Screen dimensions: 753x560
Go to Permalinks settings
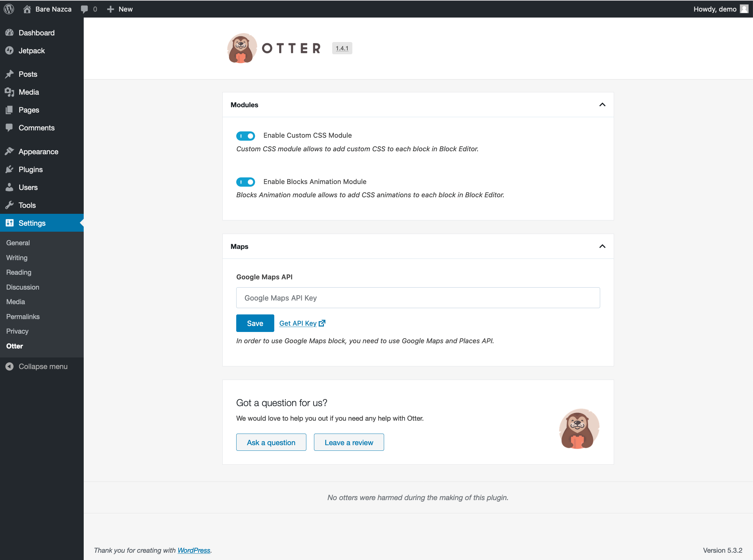coord(23,316)
